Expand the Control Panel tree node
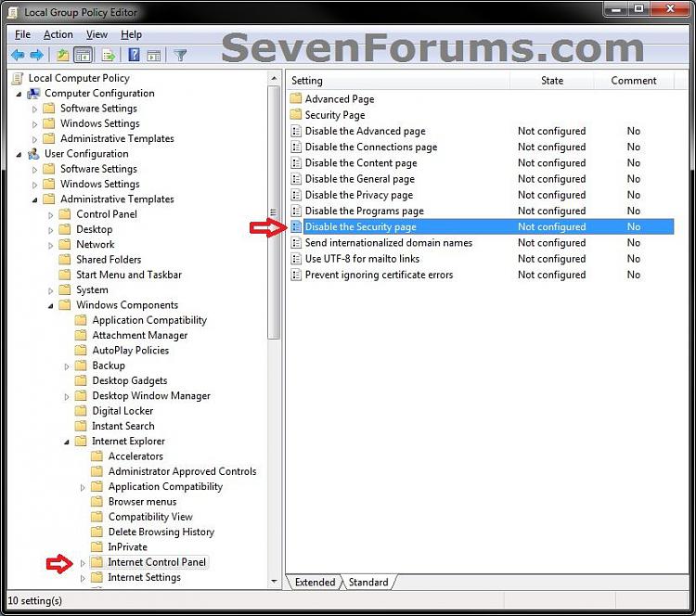Screen dimensions: 696x616 tap(51, 215)
